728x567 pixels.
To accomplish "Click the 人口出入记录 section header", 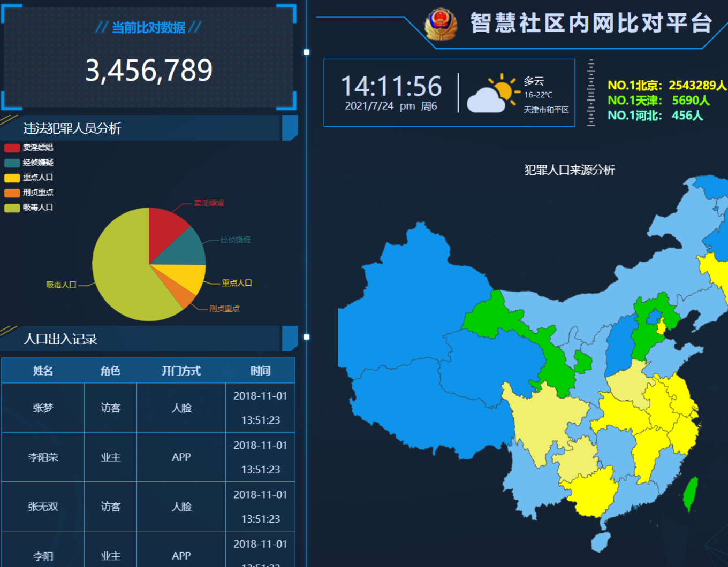I will [x=60, y=339].
